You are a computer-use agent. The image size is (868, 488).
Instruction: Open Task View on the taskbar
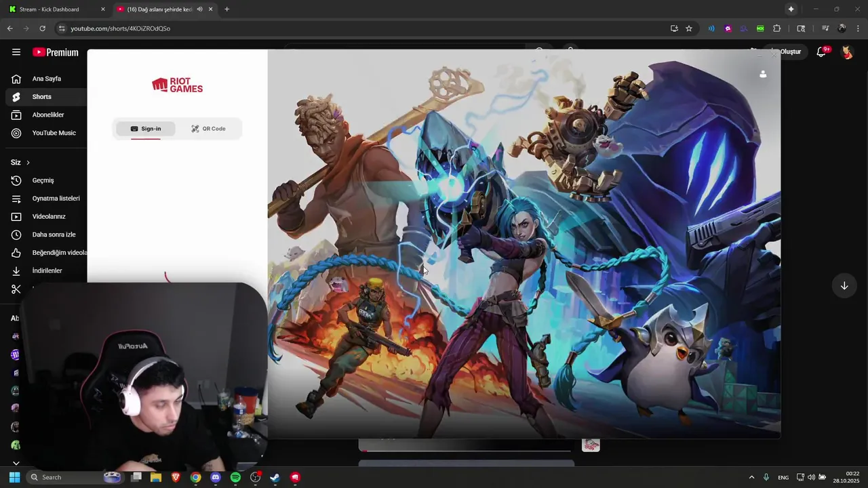point(136,477)
